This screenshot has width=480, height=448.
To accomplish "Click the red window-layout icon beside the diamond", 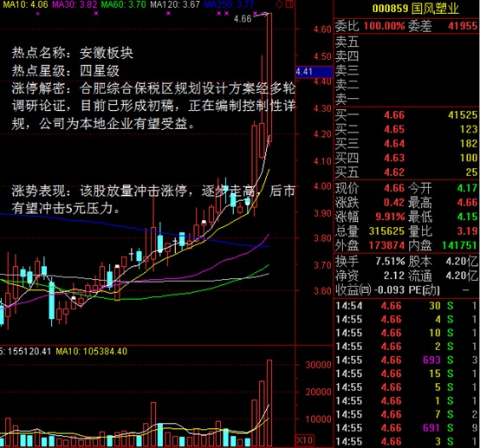I will pos(289,4).
